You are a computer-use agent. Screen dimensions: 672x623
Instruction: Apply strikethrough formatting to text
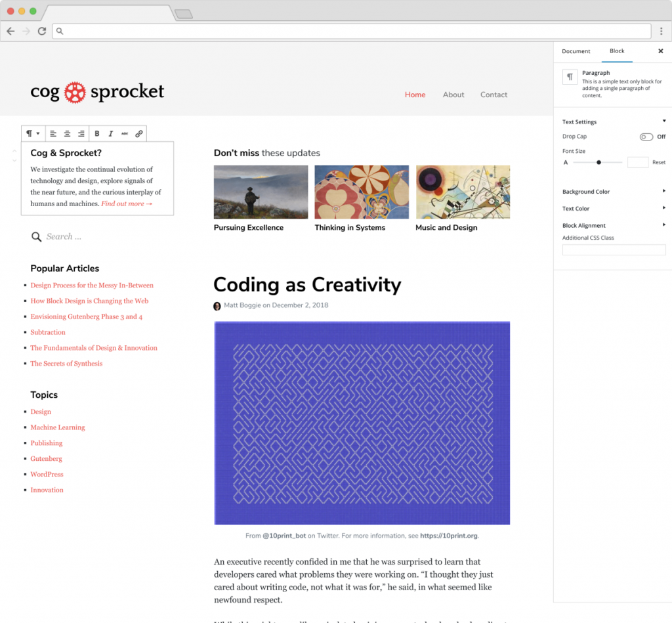pos(125,134)
